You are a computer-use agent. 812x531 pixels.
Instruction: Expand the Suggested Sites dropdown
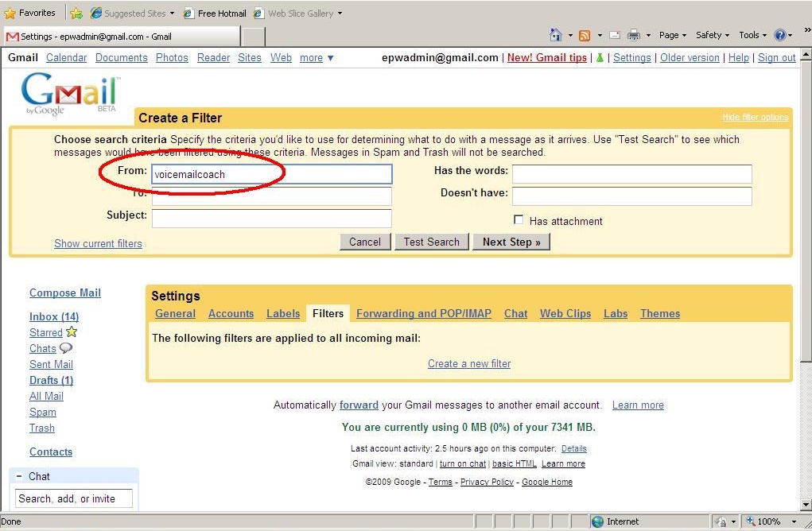click(172, 14)
